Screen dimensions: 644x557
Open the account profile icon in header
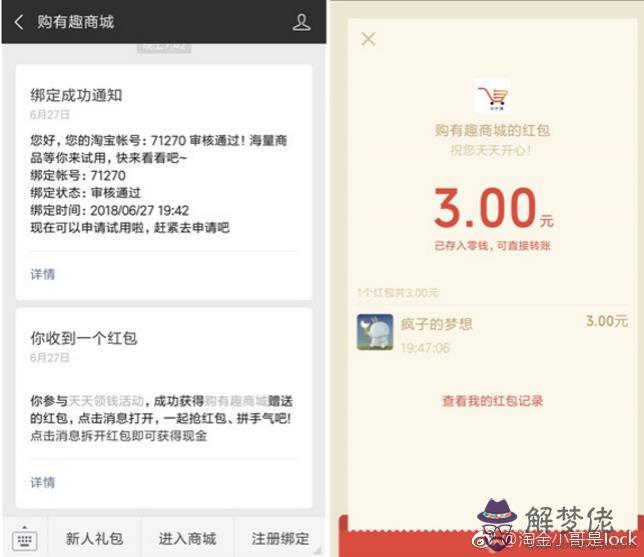301,22
